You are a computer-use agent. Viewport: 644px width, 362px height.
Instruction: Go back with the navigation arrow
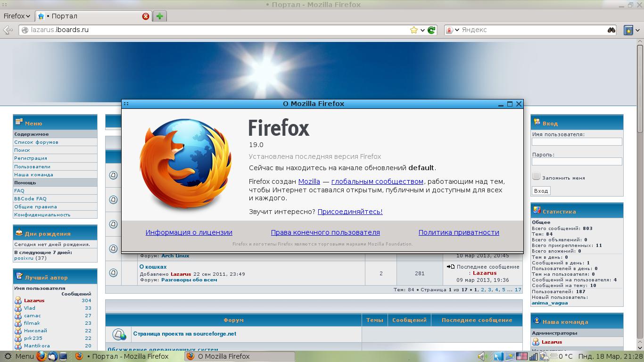coord(8,30)
